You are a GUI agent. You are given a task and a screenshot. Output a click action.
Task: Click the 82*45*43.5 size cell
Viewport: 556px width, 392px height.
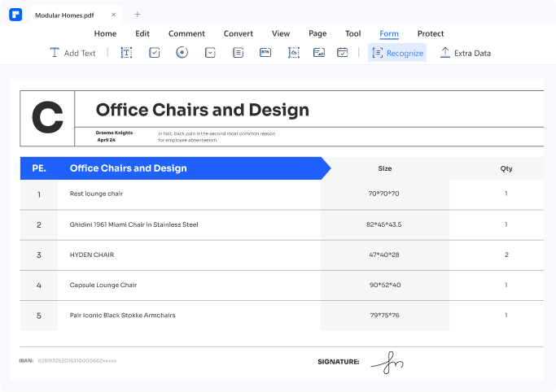(384, 224)
